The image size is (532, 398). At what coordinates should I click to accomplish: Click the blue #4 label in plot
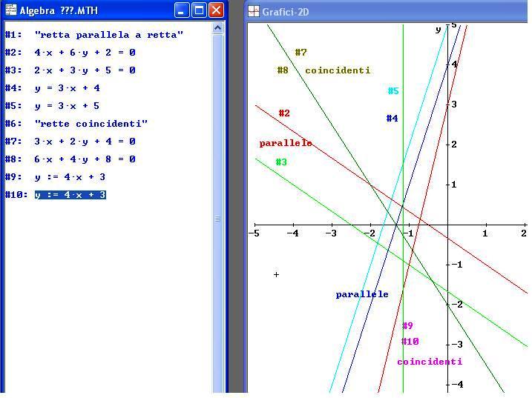point(393,119)
